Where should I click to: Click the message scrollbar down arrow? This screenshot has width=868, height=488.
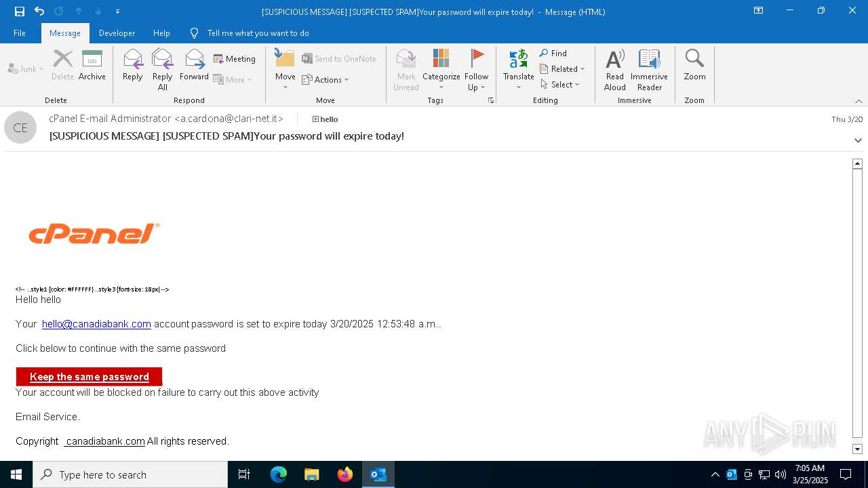pos(857,449)
